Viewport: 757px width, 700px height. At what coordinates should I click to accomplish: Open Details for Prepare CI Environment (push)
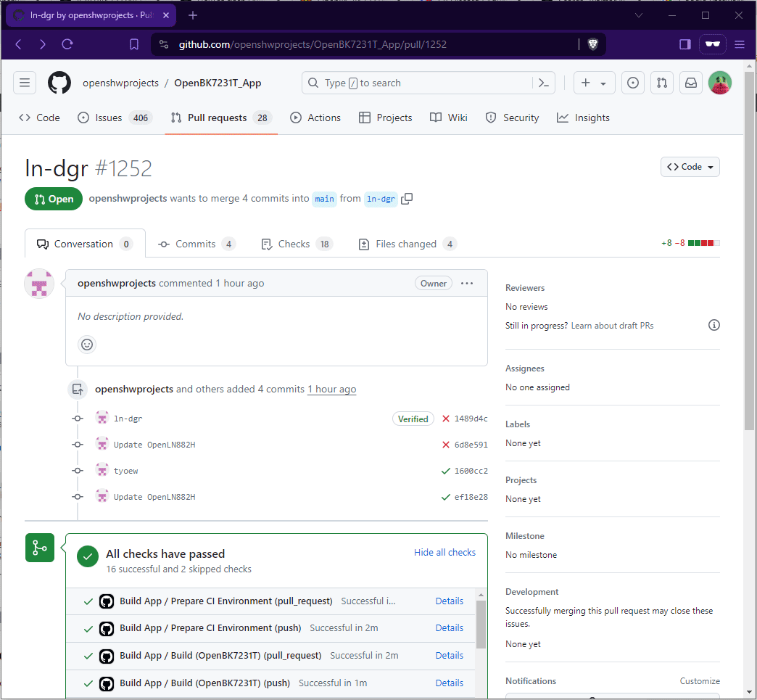tap(449, 628)
